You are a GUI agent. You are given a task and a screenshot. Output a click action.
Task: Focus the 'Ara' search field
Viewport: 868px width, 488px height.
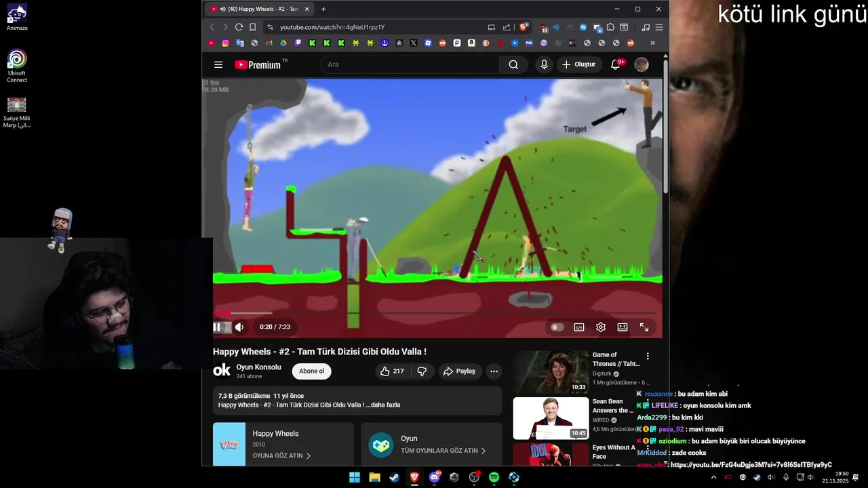pos(410,64)
